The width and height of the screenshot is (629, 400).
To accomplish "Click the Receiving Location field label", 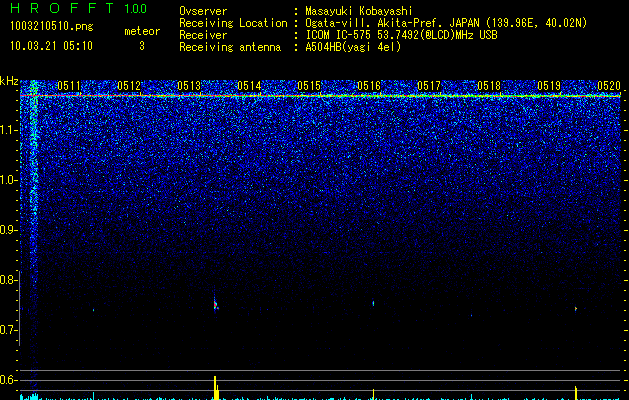I will coord(233,23).
